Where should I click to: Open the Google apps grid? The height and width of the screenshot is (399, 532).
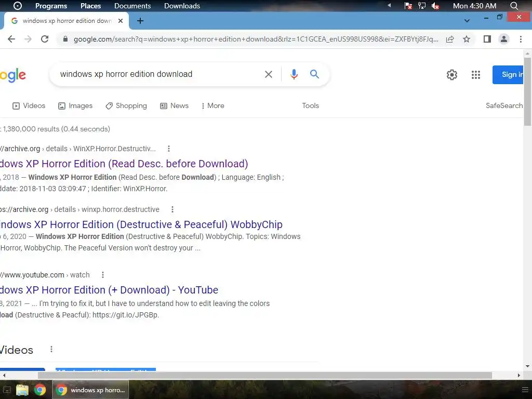click(x=476, y=75)
